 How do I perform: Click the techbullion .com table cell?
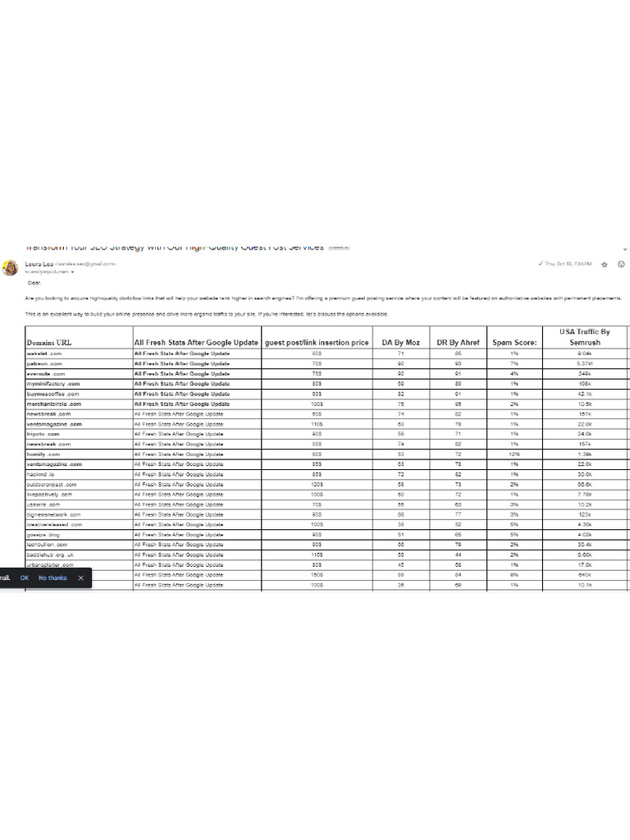click(x=80, y=545)
